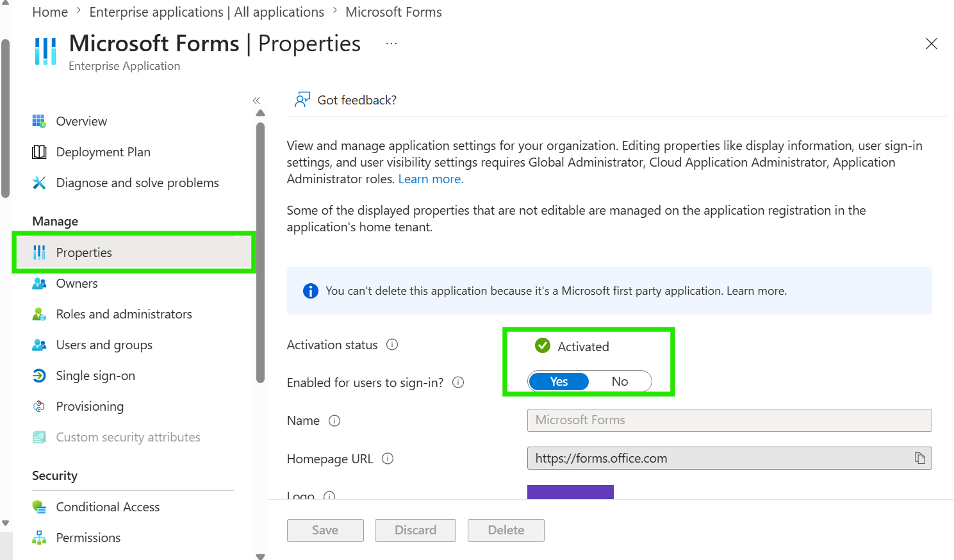954x560 pixels.
Task: Click the navigation menu scroll down arrow
Action: (x=260, y=556)
